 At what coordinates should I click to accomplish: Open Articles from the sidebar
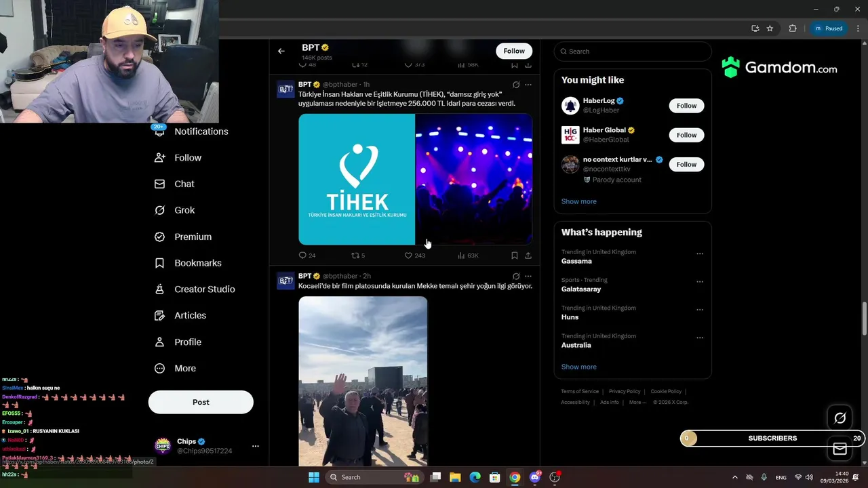tap(180, 315)
